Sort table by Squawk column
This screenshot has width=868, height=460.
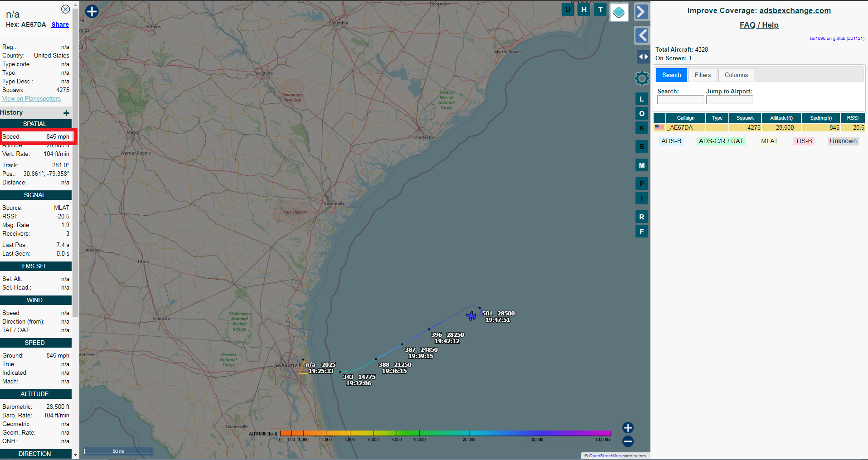click(x=745, y=118)
